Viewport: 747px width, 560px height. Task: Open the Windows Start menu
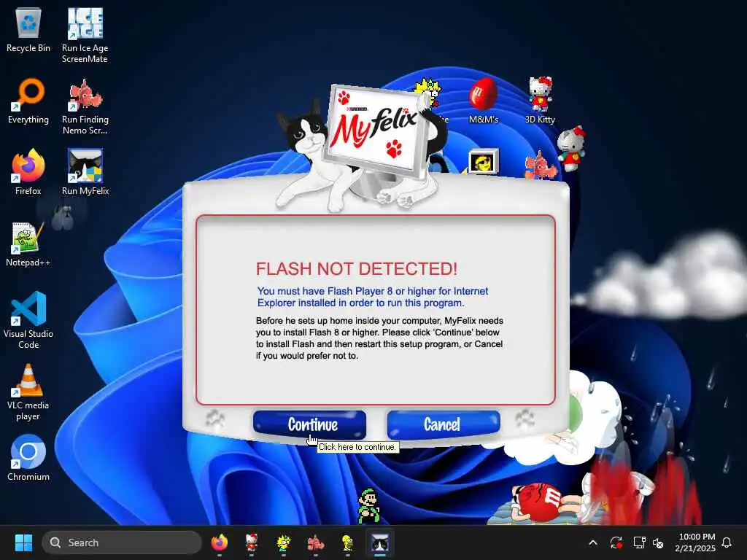tap(23, 542)
